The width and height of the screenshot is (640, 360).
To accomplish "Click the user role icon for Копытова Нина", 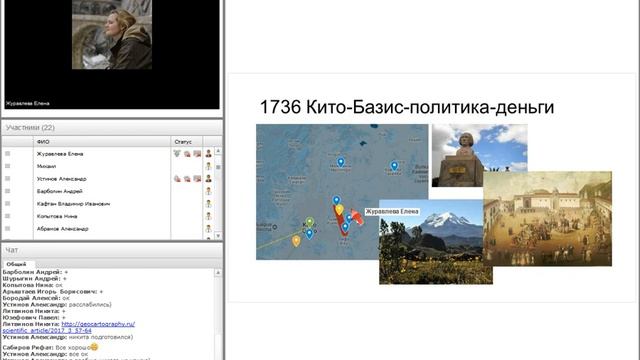I will [209, 216].
